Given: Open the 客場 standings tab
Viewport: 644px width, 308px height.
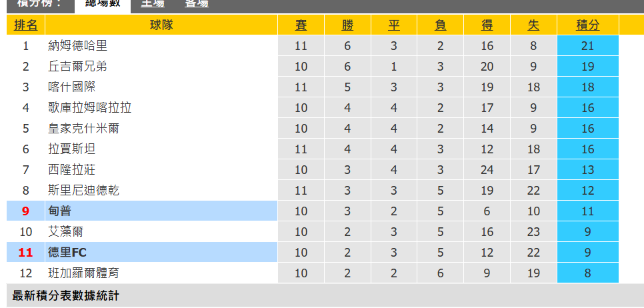Looking at the screenshot, I should (196, 4).
